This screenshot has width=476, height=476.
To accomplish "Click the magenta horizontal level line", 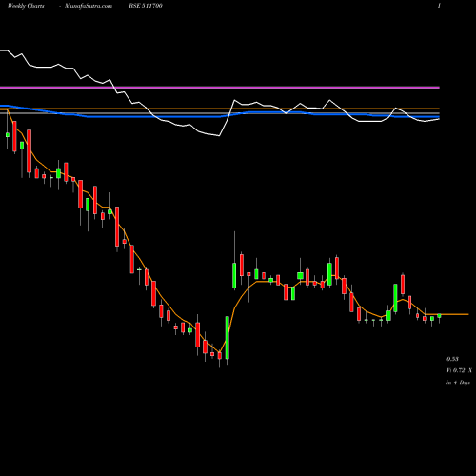I will tap(220, 87).
